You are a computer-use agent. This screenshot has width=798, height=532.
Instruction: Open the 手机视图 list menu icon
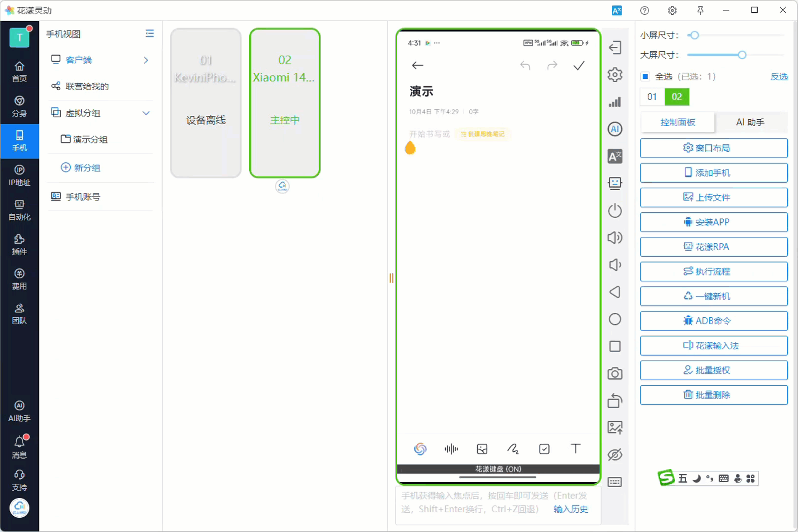(x=150, y=33)
